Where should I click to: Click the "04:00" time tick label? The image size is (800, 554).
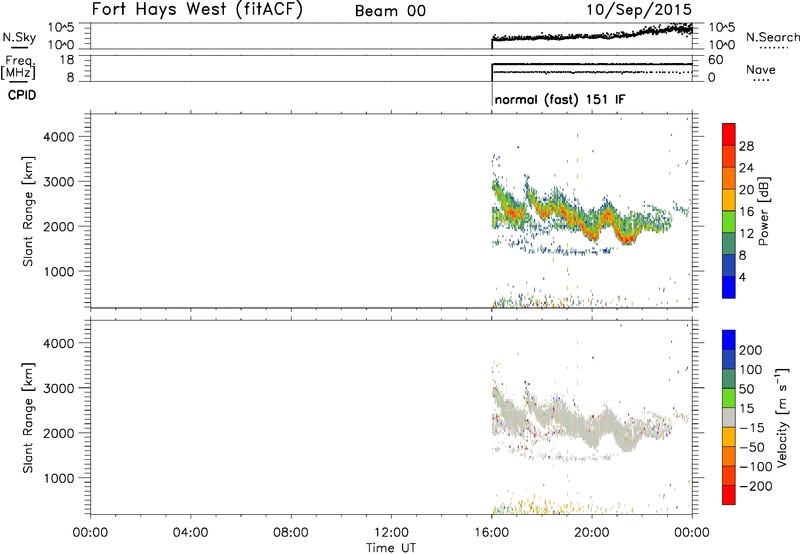click(x=190, y=533)
